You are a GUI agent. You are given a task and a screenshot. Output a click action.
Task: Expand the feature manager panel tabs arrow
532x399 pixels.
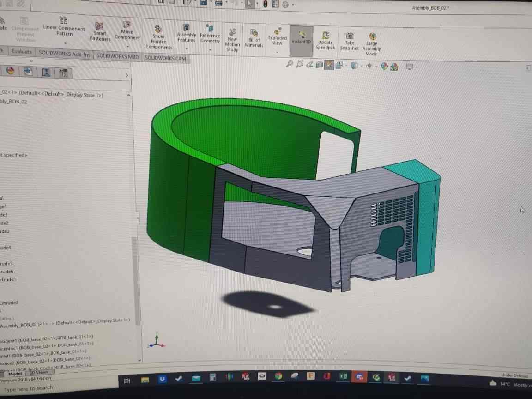coord(127,75)
